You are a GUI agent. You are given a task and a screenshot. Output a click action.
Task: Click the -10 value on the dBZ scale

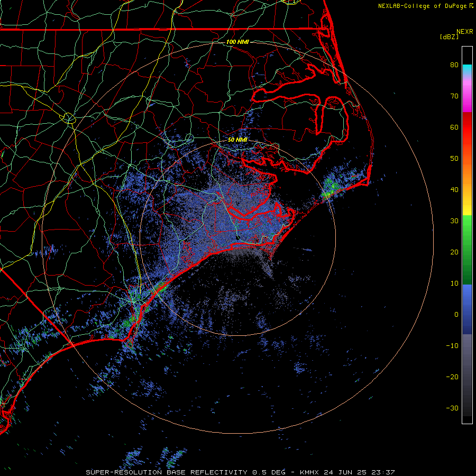tap(452, 346)
